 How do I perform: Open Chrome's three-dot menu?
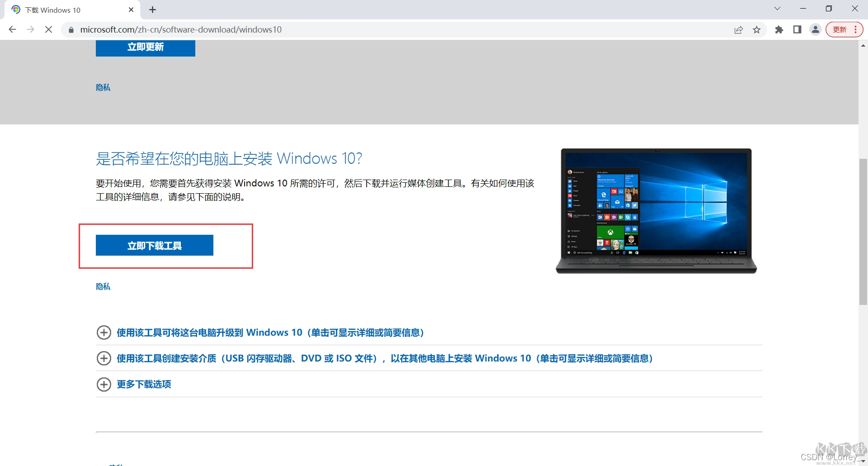(856, 29)
